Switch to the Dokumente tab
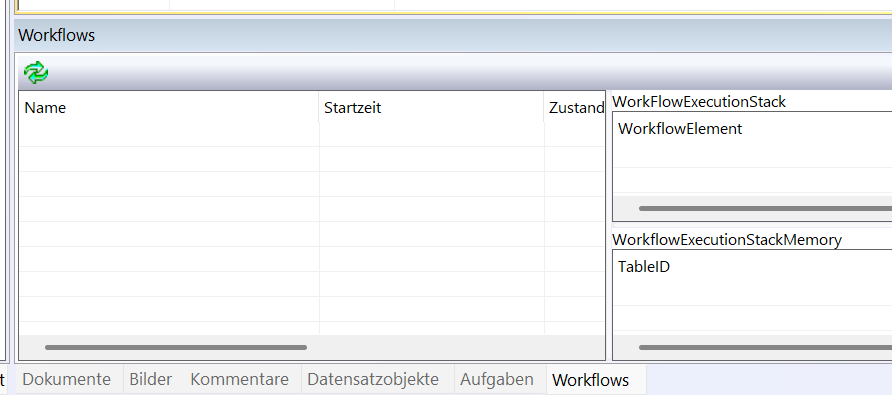Screen dimensions: 892x395 coord(67,380)
